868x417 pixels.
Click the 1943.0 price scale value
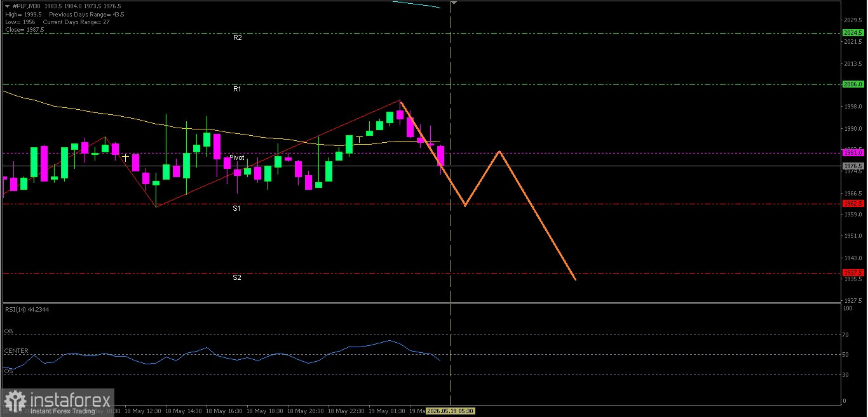(x=852, y=258)
